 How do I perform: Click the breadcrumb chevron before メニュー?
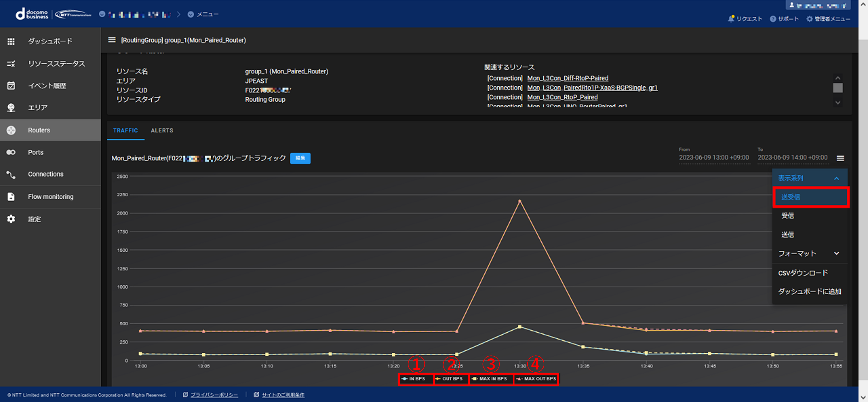point(178,14)
